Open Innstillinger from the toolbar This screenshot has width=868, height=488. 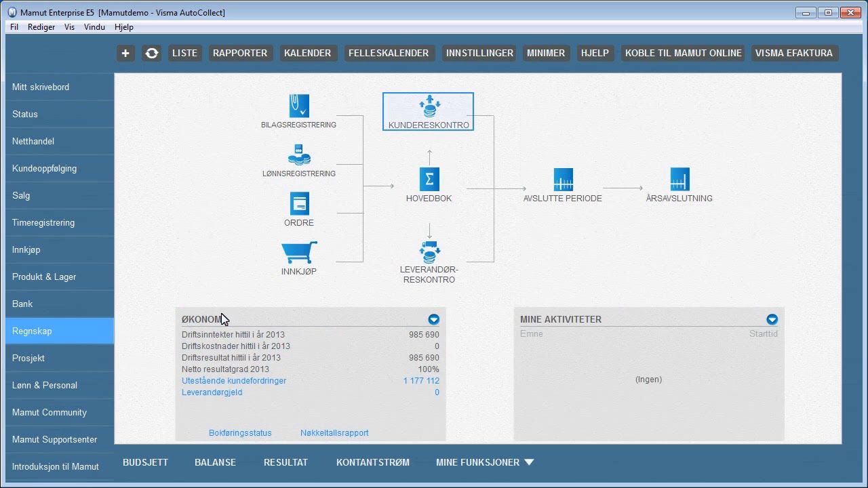479,53
